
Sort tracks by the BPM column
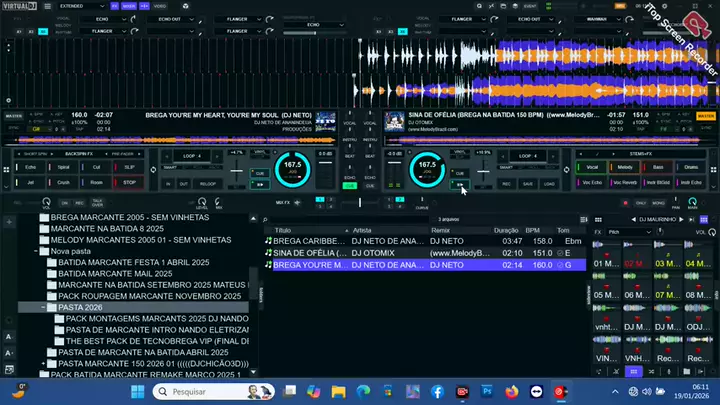(531, 230)
